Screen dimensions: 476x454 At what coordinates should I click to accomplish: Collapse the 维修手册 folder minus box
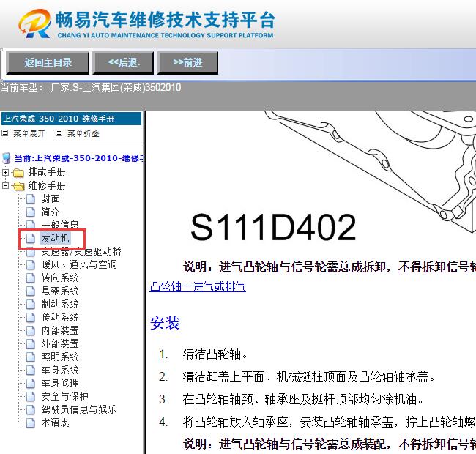pos(5,185)
